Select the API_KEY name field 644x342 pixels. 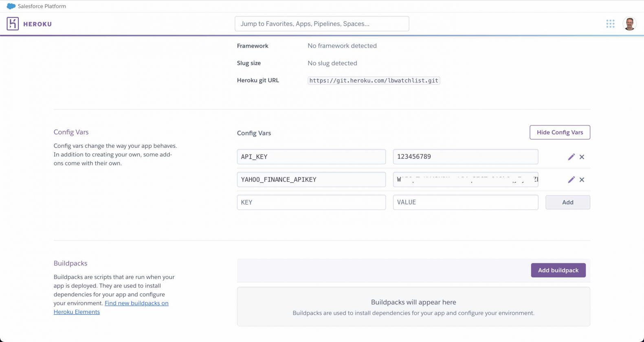[x=311, y=157]
